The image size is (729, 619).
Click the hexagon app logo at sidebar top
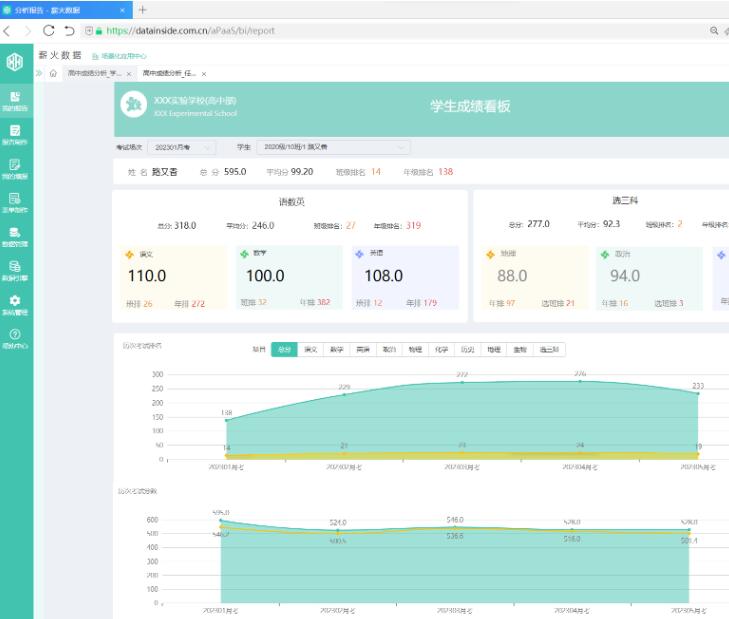point(15,61)
